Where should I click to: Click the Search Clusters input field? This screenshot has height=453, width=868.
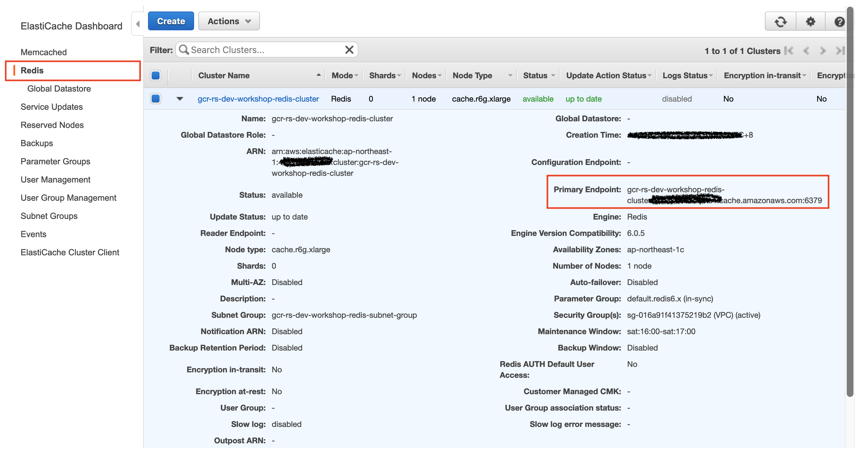[x=266, y=50]
